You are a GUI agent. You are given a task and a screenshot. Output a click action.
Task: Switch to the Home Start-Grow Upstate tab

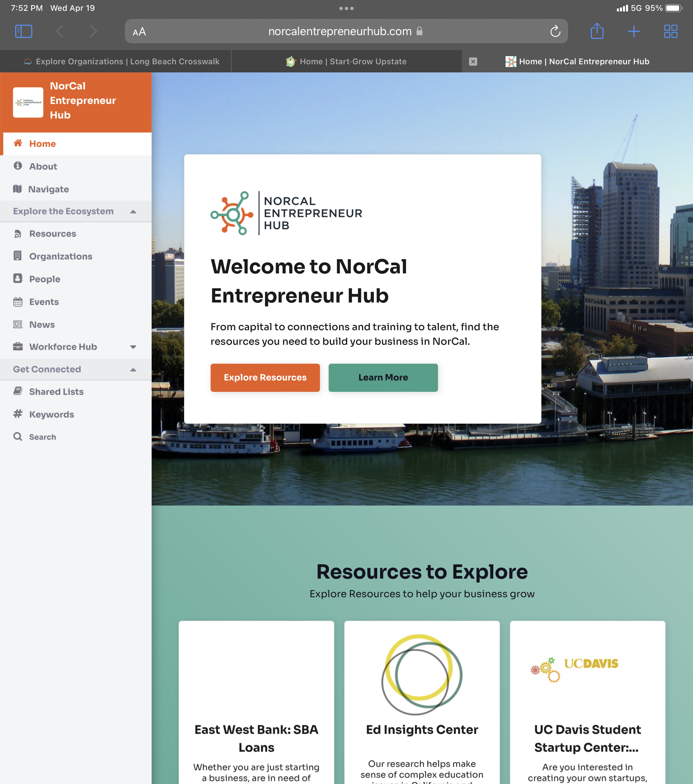click(346, 61)
